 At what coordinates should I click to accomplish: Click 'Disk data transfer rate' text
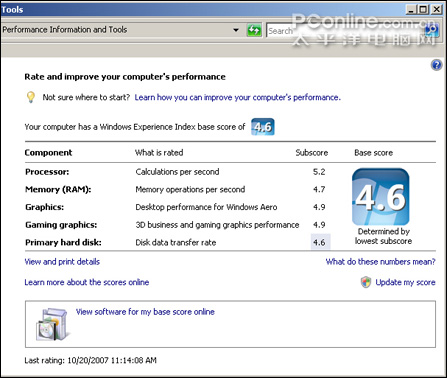(x=176, y=243)
